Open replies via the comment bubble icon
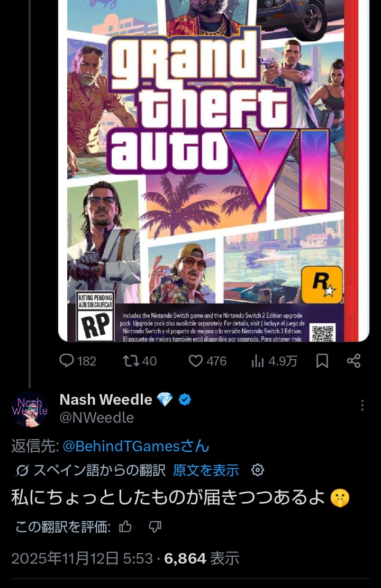Viewport: 381px width, 588px height. click(67, 361)
